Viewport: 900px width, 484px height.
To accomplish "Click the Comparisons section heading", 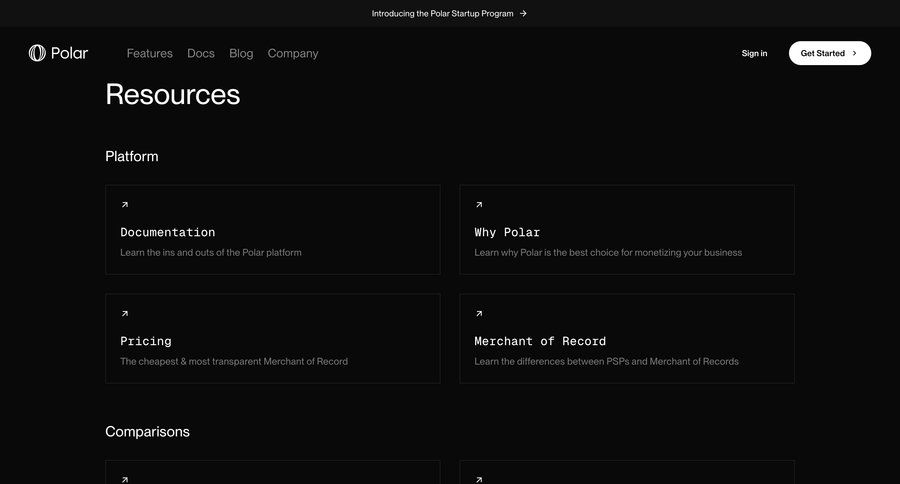I will click(148, 432).
